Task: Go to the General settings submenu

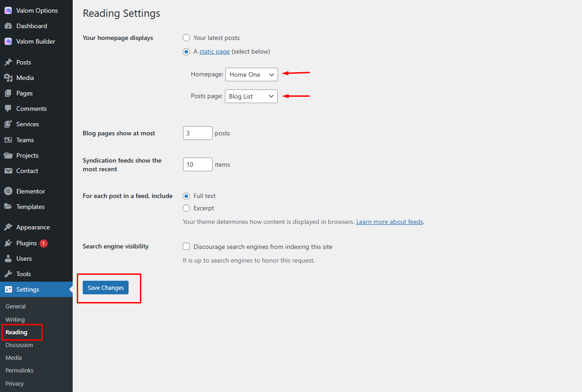Action: click(x=15, y=306)
